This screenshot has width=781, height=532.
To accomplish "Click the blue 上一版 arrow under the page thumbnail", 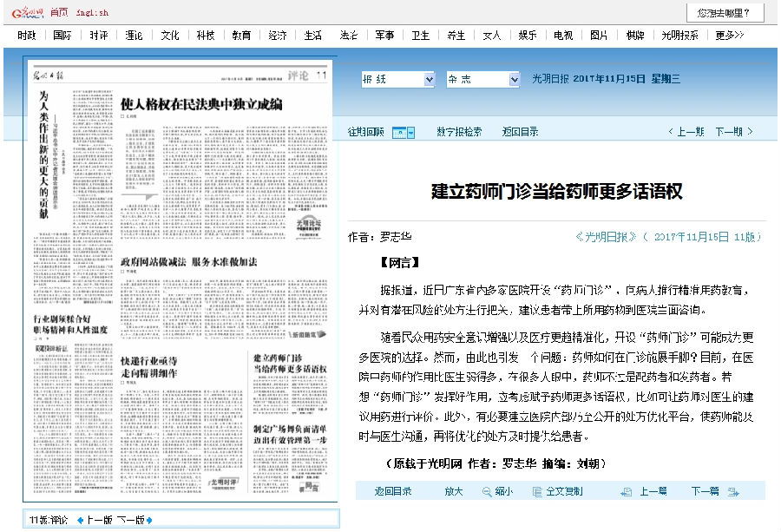I will pyautogui.click(x=82, y=519).
